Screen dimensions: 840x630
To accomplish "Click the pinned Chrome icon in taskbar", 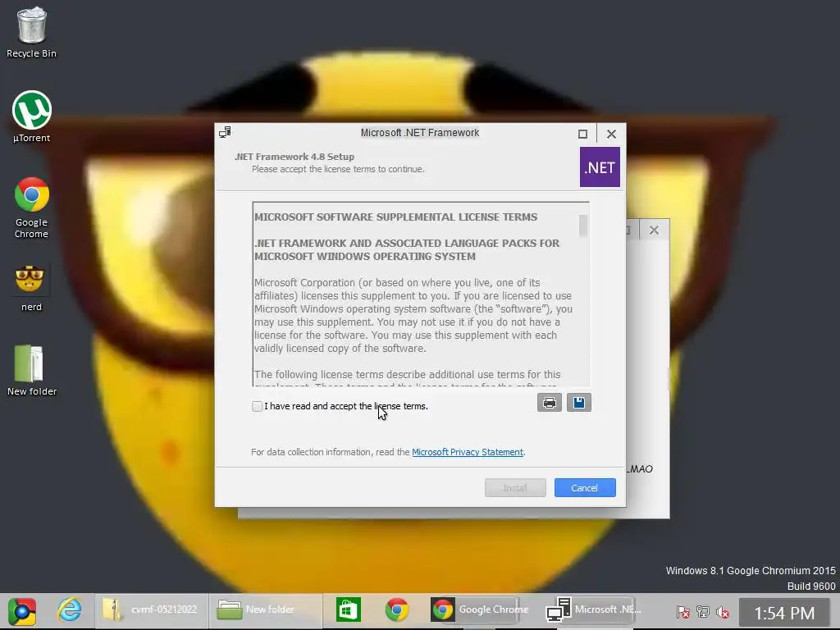I will [x=396, y=609].
